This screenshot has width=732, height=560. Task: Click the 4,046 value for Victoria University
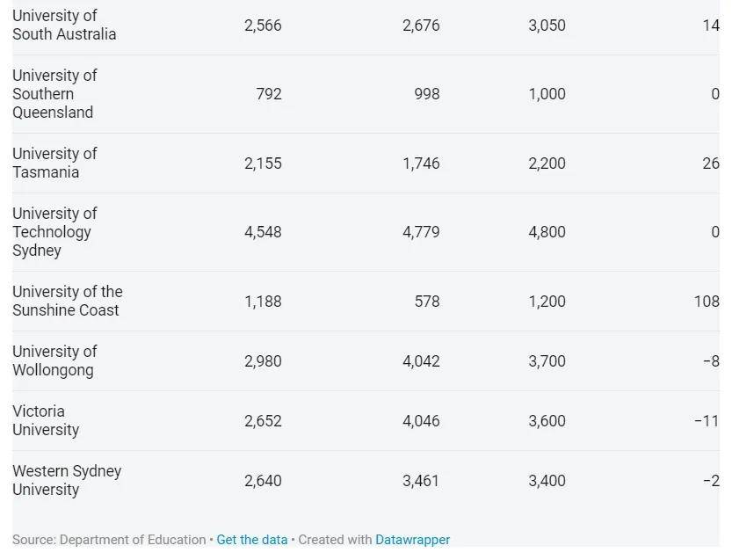(421, 421)
